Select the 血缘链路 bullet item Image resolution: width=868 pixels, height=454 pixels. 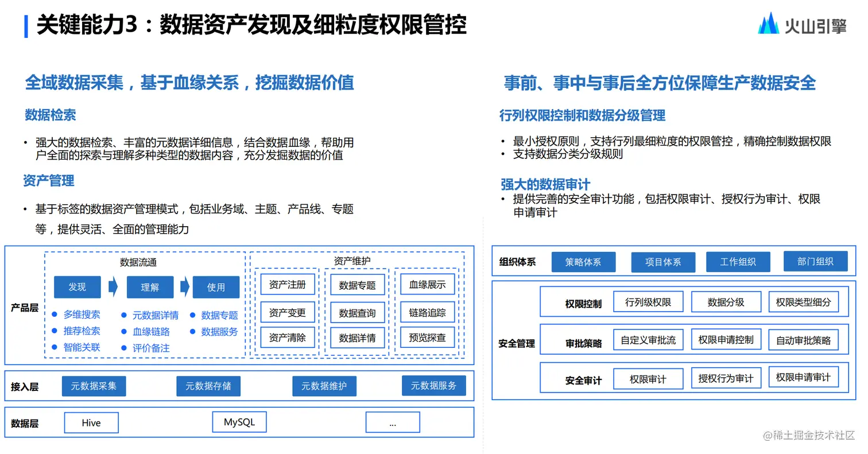146,332
